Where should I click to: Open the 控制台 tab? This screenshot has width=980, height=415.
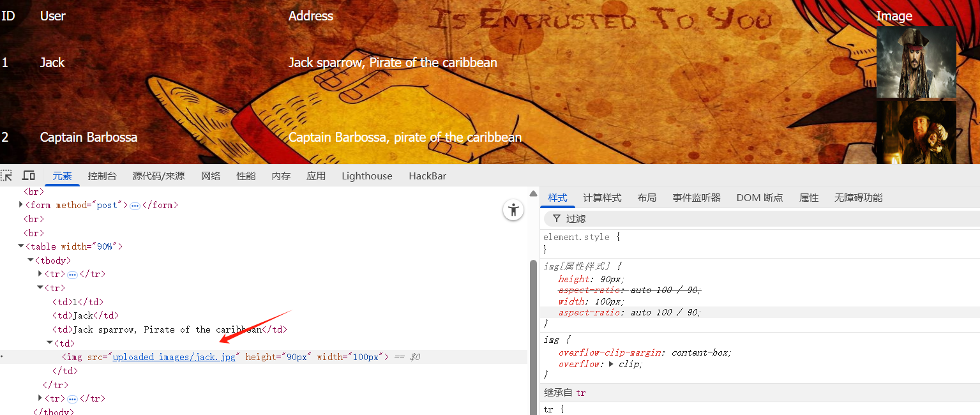click(102, 176)
